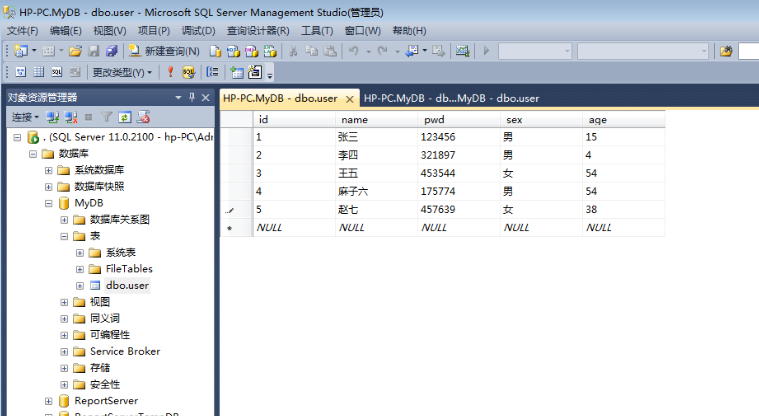Screen dimensions: 759x416
Task: Close the active HP-PC.MyDB - dbo.user tab
Action: tap(349, 99)
